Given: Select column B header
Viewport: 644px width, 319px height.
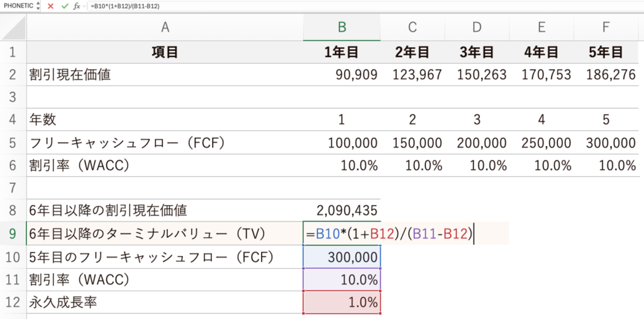Looking at the screenshot, I should pos(341,27).
